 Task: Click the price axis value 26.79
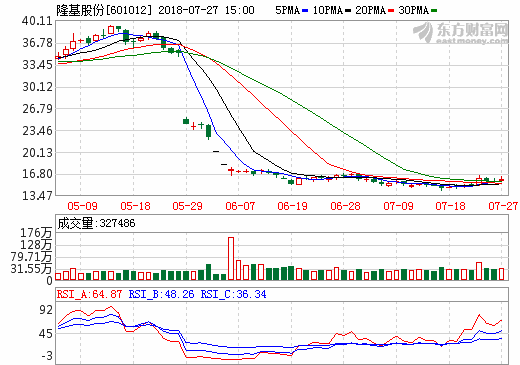(x=37, y=109)
